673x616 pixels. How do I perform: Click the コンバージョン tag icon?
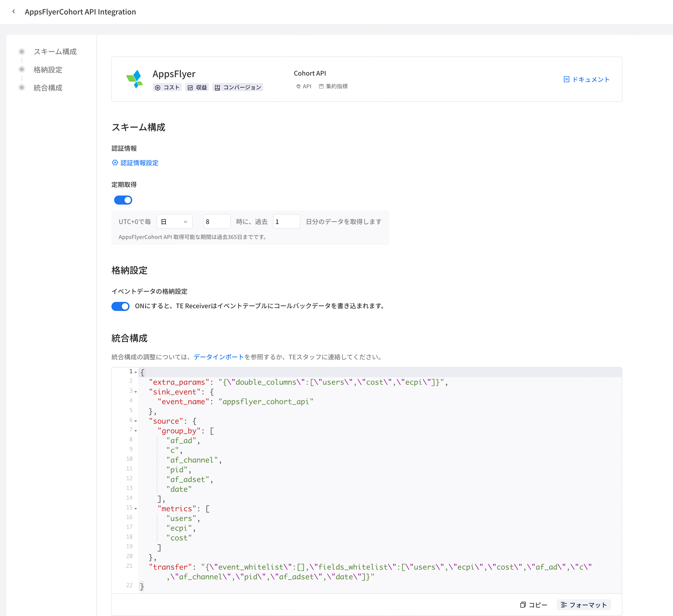click(217, 87)
